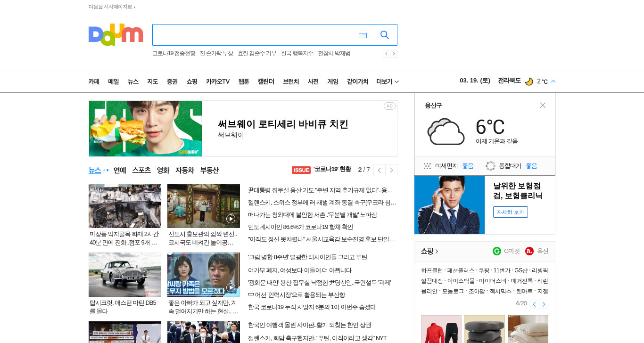This screenshot has height=343, width=644.
Task: Click 다음을 시작페이지로 link
Action: tap(112, 7)
